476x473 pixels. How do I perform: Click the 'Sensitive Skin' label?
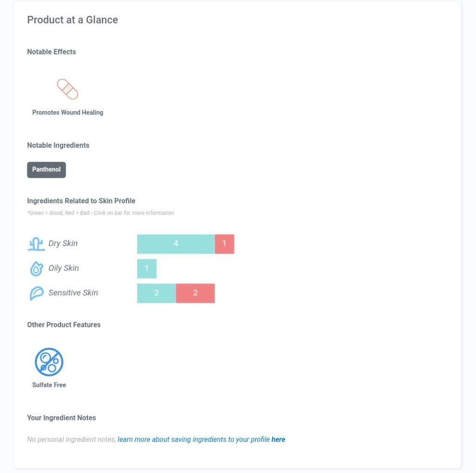73,293
